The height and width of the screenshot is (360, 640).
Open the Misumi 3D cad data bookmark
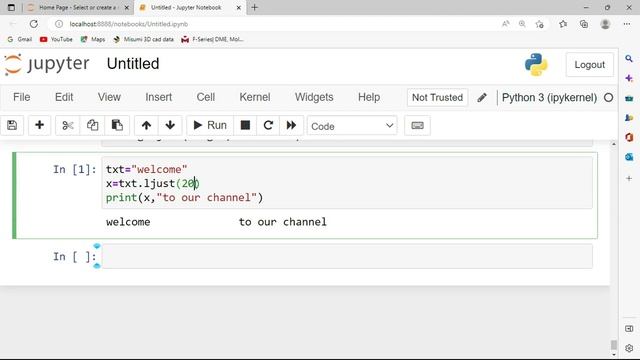(x=143, y=39)
